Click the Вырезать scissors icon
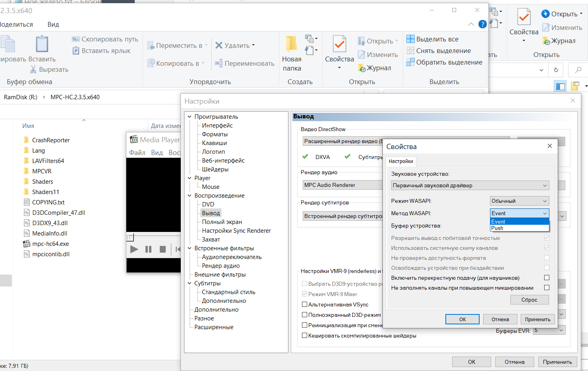The image size is (588, 371). click(33, 69)
